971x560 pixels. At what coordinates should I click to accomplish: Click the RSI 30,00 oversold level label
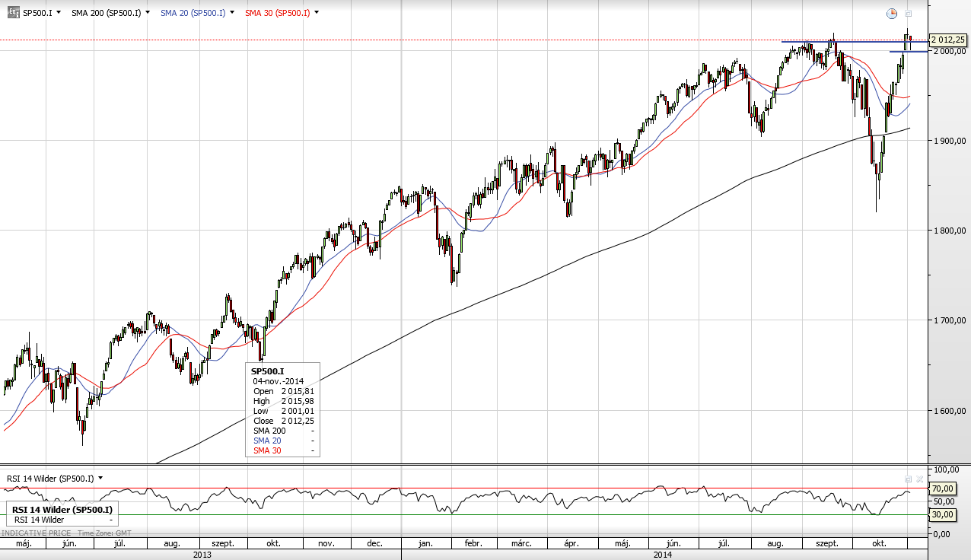pyautogui.click(x=944, y=514)
